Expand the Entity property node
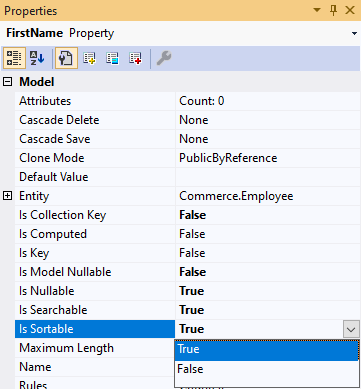 click(7, 196)
